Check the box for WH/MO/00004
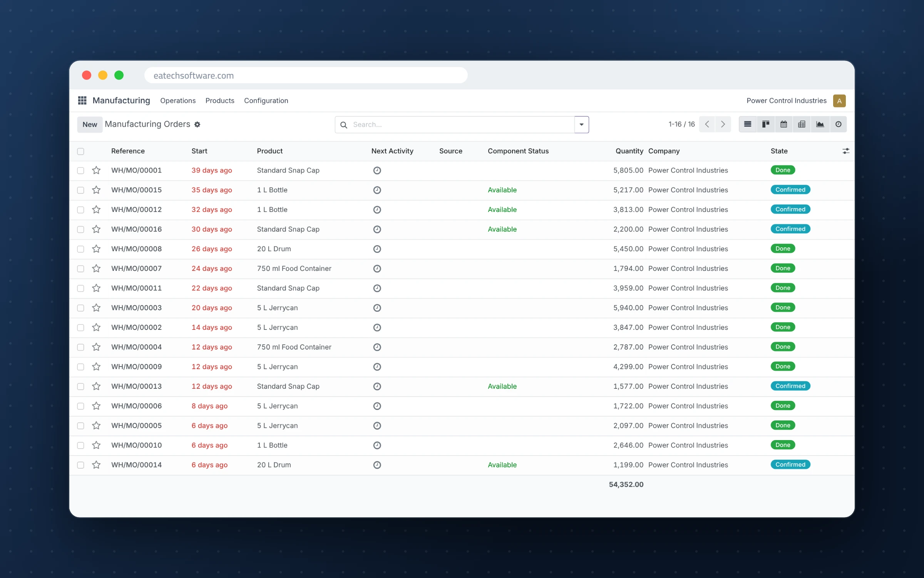This screenshot has width=924, height=578. (x=80, y=348)
